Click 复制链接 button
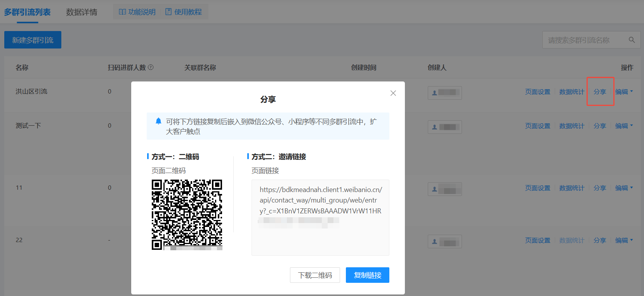644x296 pixels. coord(368,275)
